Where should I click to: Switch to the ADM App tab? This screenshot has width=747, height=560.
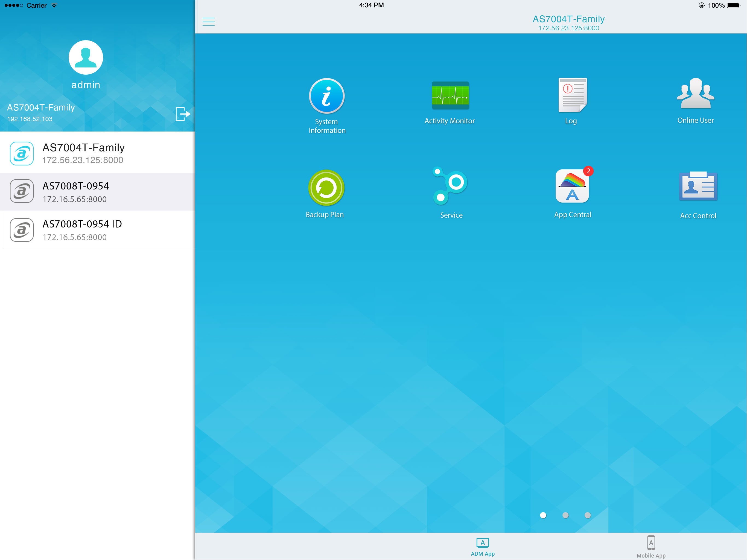483,547
